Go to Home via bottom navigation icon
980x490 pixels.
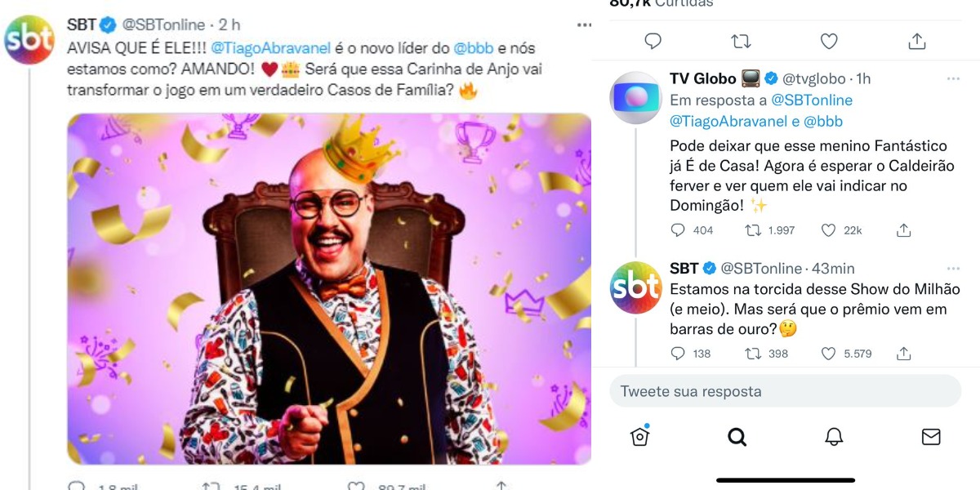coord(641,438)
